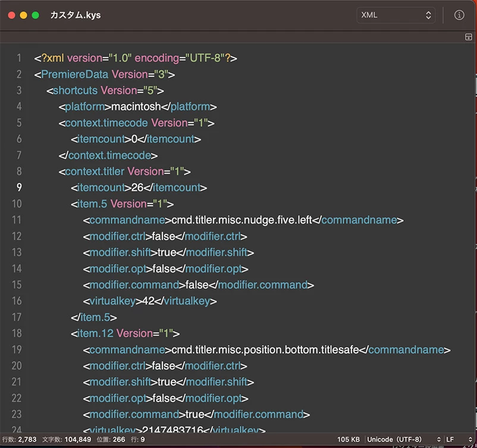Screen dimensions: 477x448
Task: Open the XML syntax dropdown
Action: coord(396,15)
